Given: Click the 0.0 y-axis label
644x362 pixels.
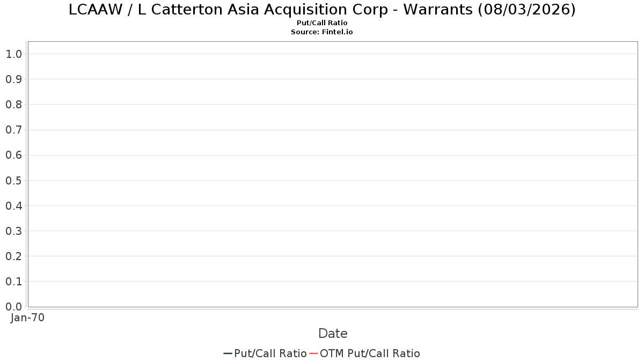Looking at the screenshot, I should point(13,307).
